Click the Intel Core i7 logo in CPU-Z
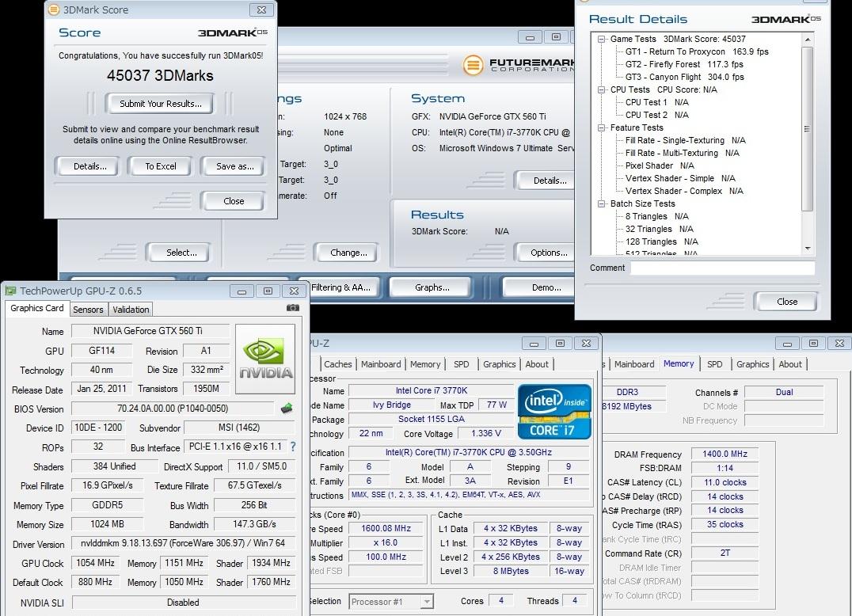Image resolution: width=852 pixels, height=616 pixels. tap(554, 412)
